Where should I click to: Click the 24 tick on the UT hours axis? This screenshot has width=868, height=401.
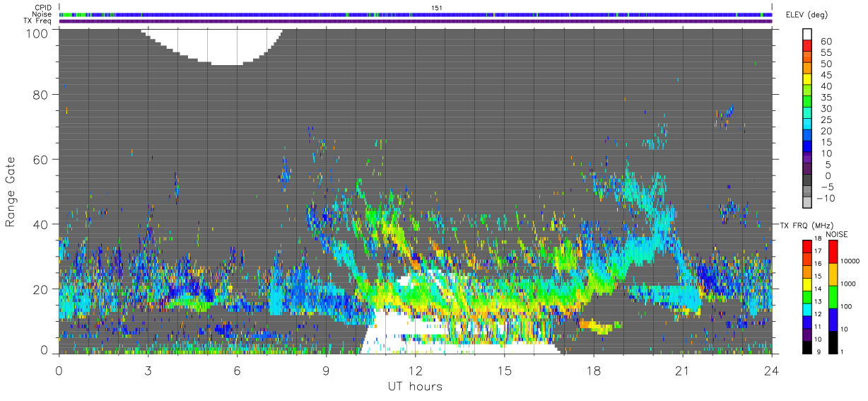(772, 371)
